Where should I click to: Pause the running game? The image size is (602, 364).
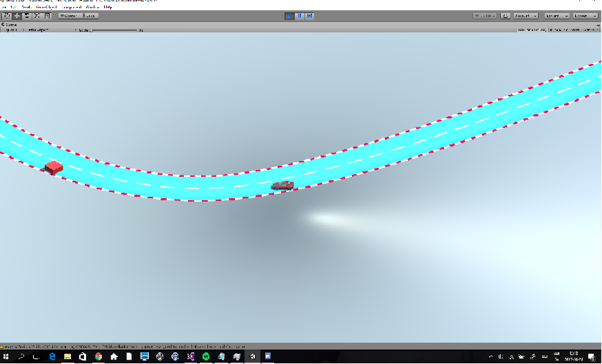point(300,15)
